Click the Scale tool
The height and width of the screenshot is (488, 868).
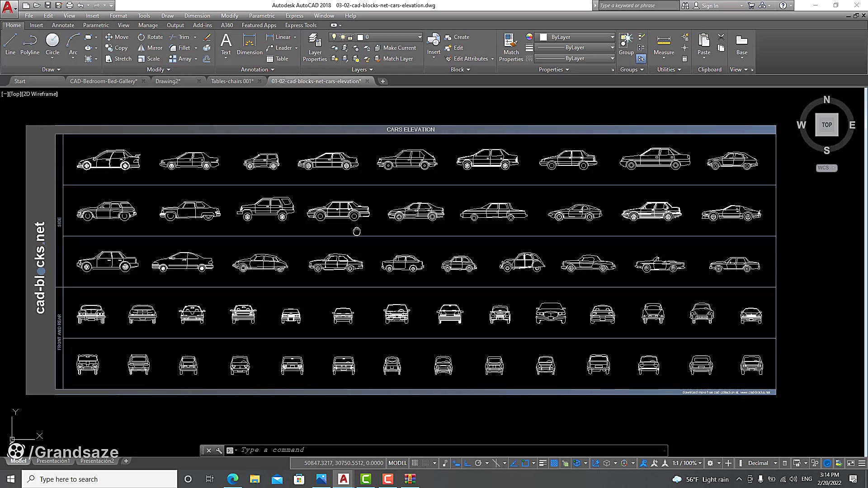pyautogui.click(x=149, y=59)
